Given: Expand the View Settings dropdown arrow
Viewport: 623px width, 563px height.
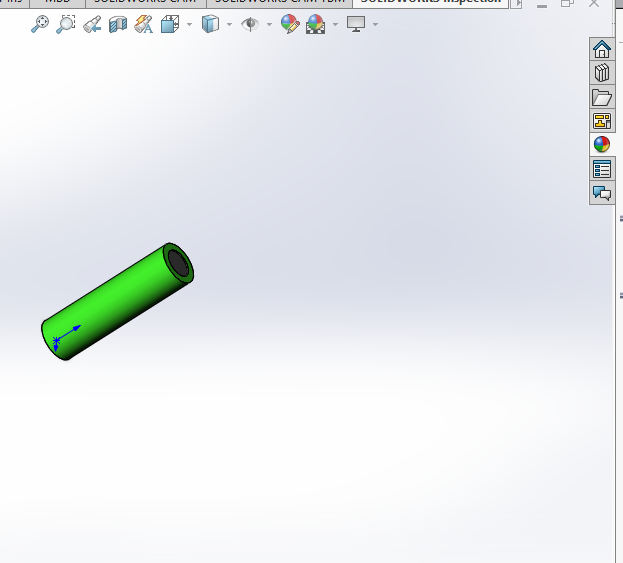Looking at the screenshot, I should pyautogui.click(x=375, y=25).
